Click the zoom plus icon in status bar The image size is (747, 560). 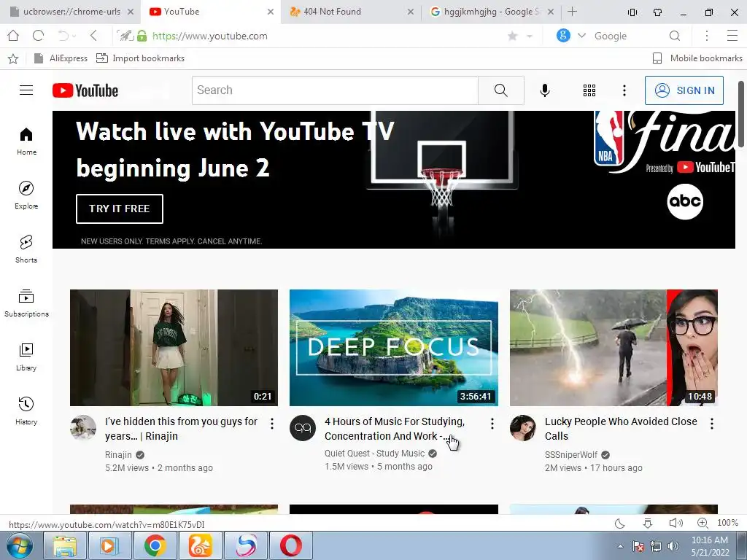point(703,523)
